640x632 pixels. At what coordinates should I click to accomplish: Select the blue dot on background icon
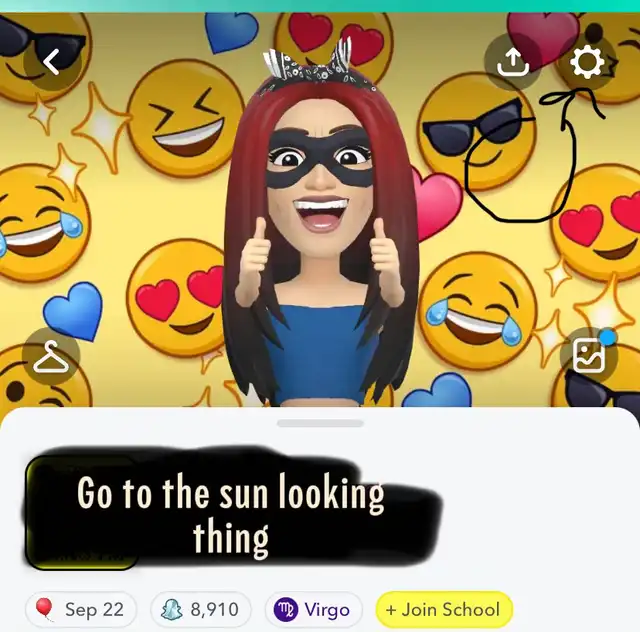(608, 338)
